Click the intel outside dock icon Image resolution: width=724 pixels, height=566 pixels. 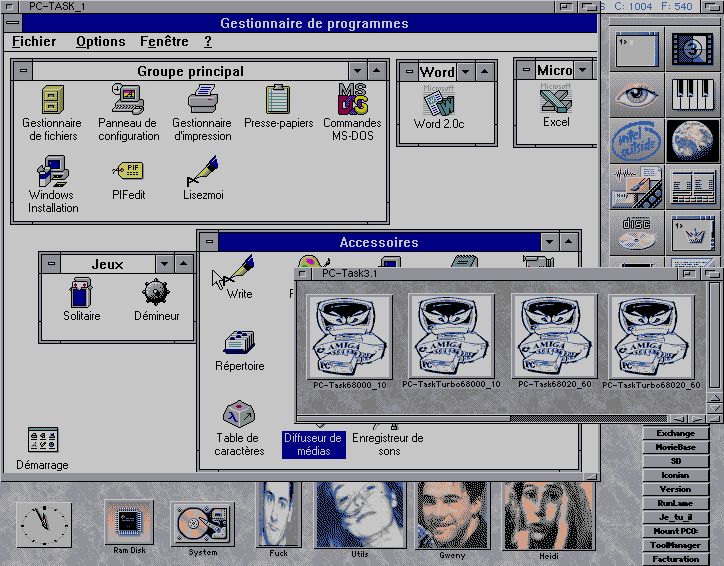[x=637, y=141]
